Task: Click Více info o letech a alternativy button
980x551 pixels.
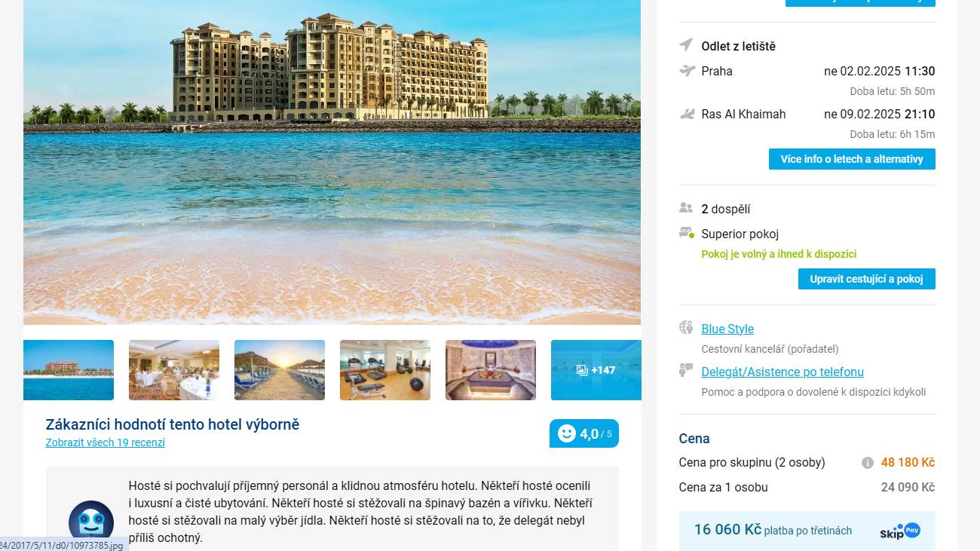Action: [x=852, y=159]
